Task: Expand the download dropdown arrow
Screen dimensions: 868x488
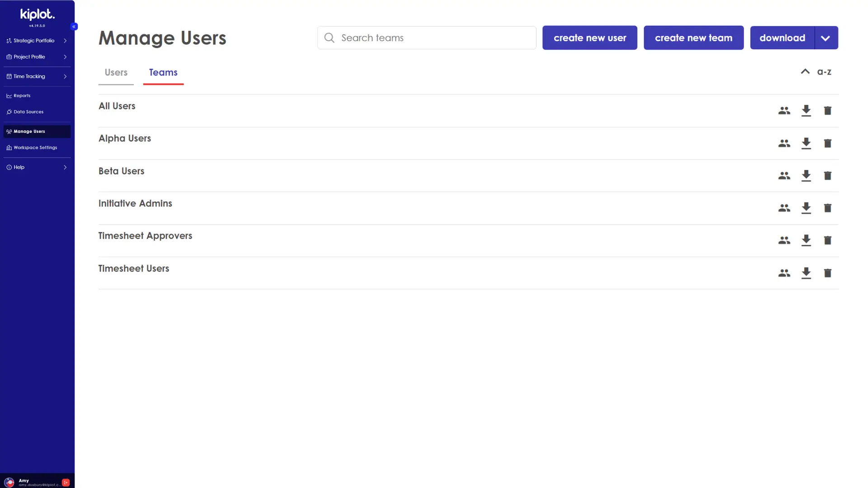Action: 826,38
